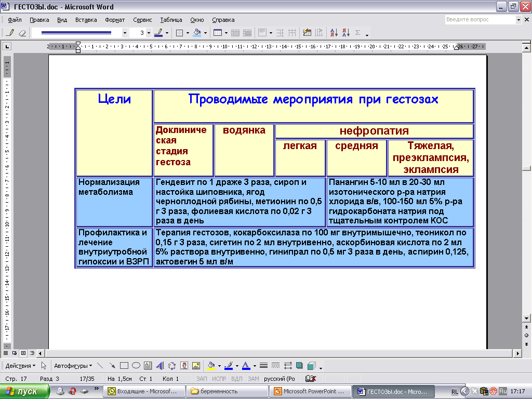Click the Arrow Style icon
532x399 pixels.
[288, 366]
